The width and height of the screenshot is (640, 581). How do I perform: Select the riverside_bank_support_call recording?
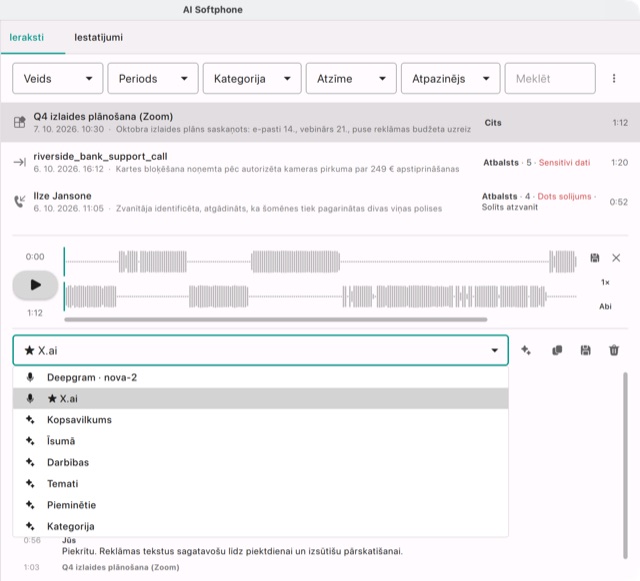pyautogui.click(x=320, y=163)
